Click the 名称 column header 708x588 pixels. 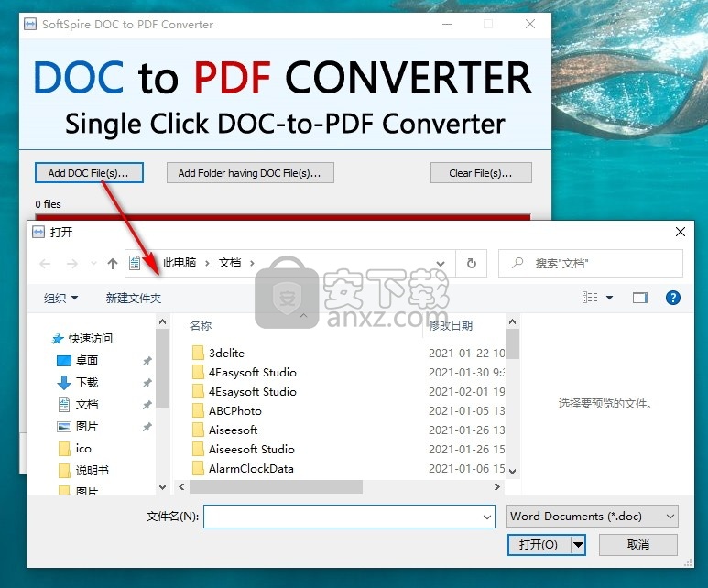pos(201,325)
